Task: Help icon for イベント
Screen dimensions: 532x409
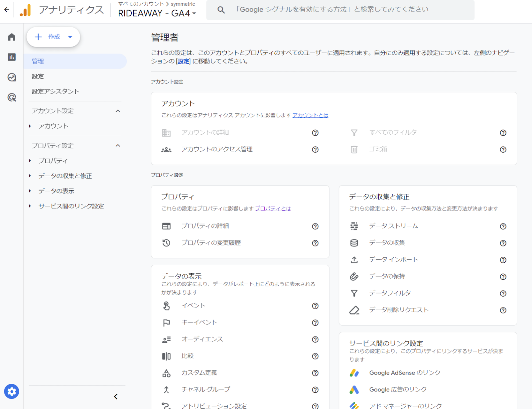Action: point(315,306)
